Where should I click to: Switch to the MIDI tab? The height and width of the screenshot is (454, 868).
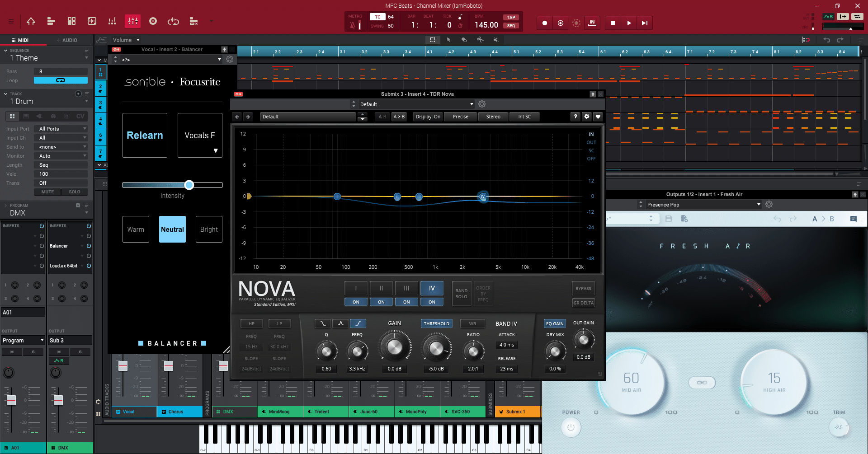[x=20, y=40]
